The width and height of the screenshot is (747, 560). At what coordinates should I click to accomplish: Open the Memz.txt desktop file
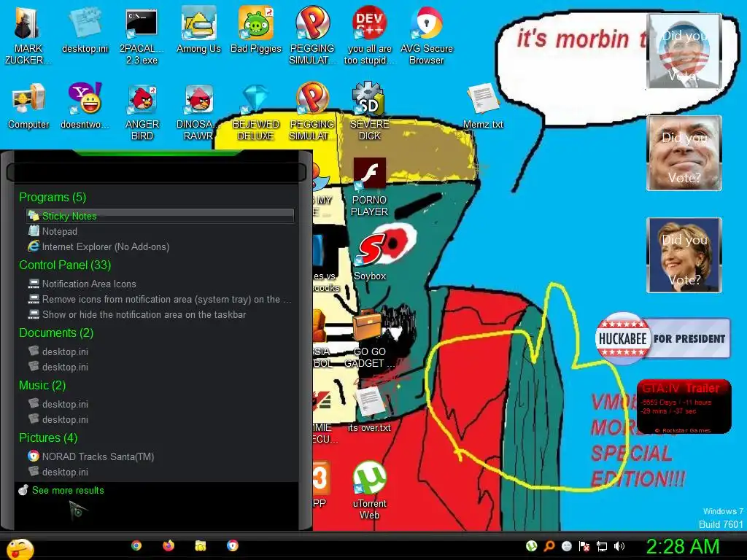coord(483,106)
